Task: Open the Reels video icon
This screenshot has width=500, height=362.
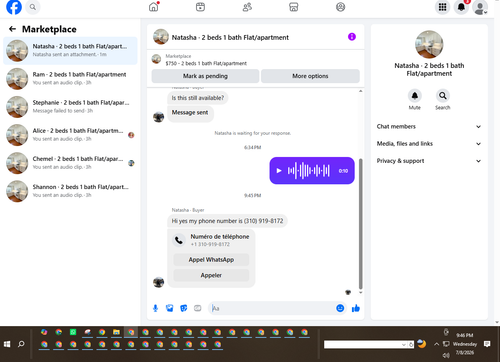Action: [x=200, y=7]
